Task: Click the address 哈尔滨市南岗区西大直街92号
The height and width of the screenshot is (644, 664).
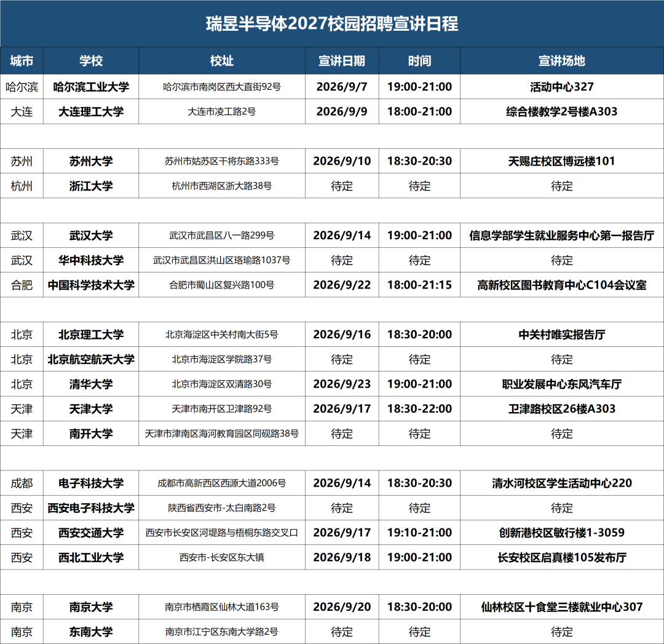Action: tap(222, 87)
